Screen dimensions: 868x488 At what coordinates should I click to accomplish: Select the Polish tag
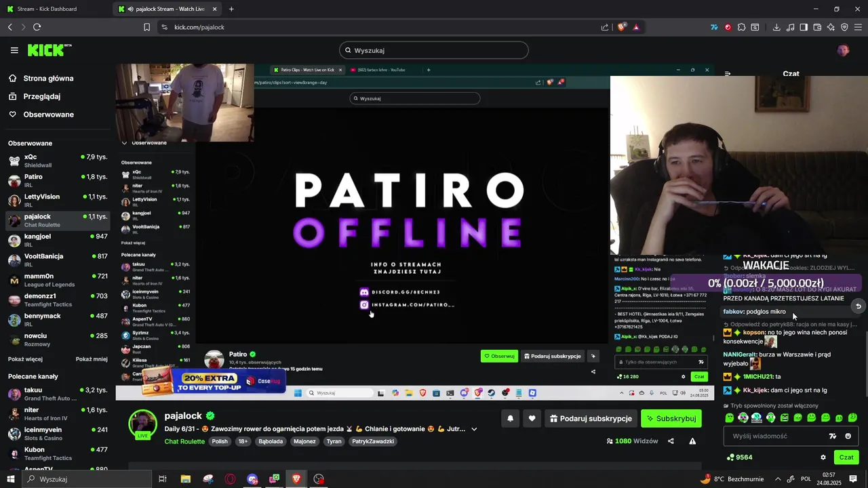click(x=220, y=441)
